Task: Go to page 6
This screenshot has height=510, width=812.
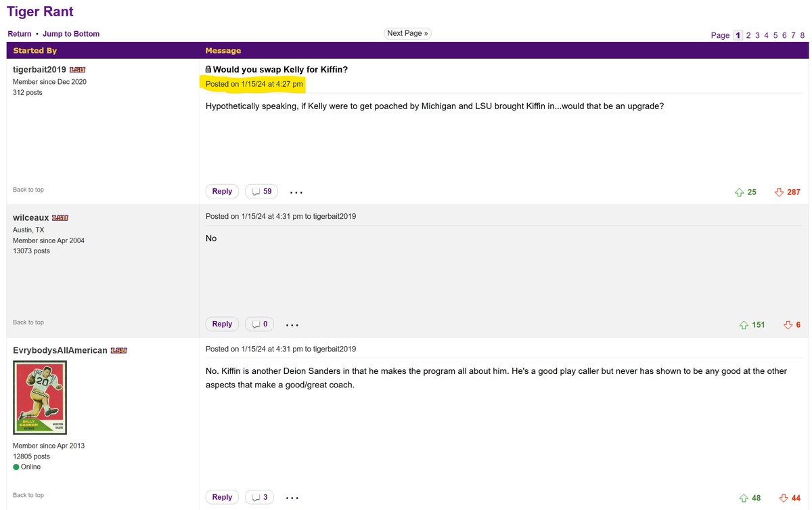Action: tap(785, 35)
